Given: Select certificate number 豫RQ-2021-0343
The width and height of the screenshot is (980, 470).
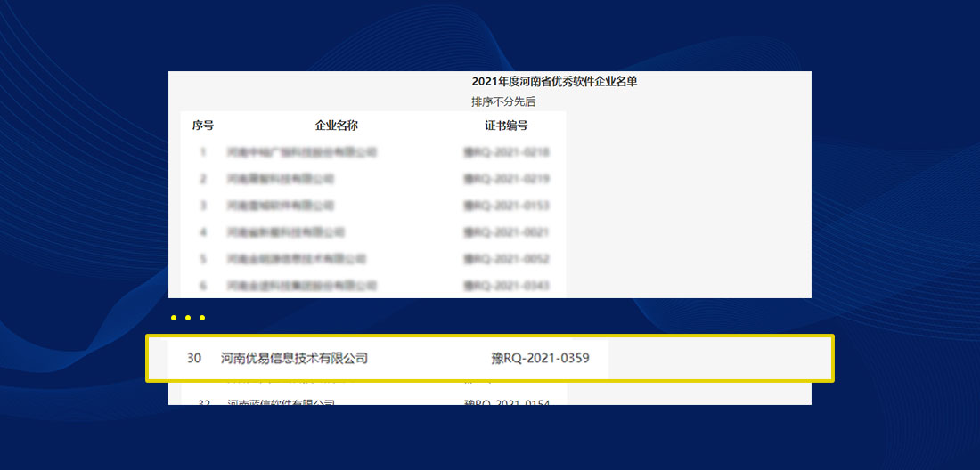Looking at the screenshot, I should [506, 286].
